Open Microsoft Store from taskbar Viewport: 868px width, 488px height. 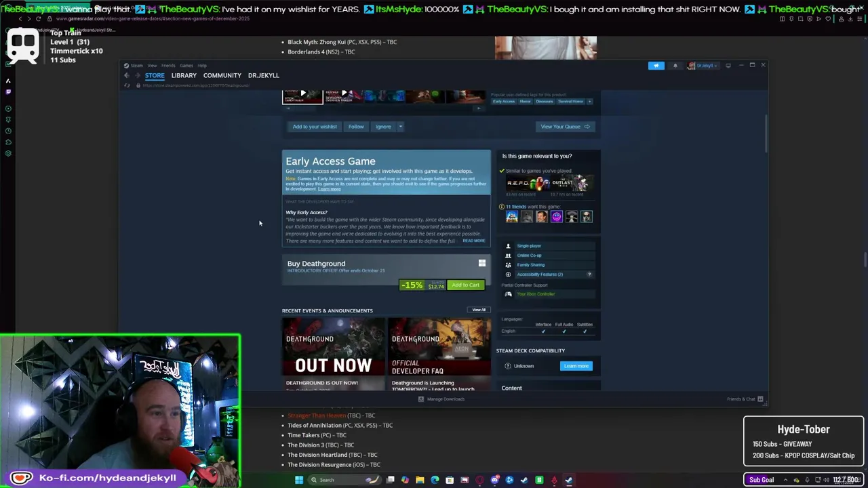[450, 480]
